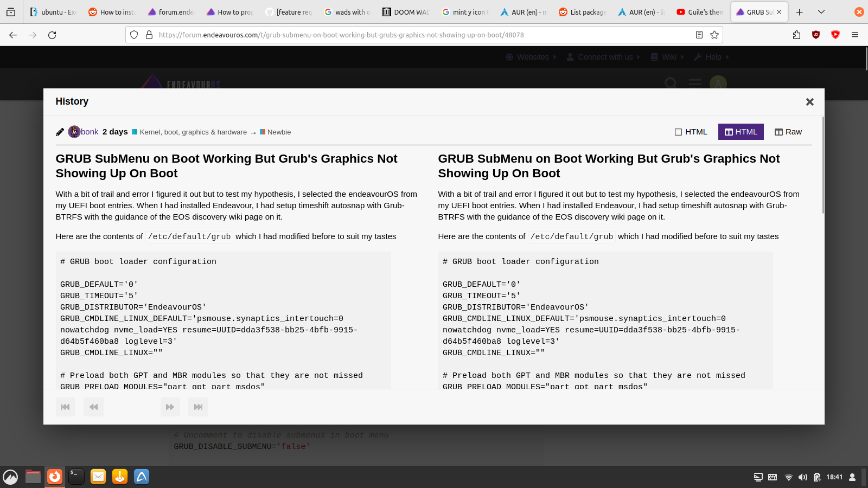Open the file manager from taskbar

(33, 477)
